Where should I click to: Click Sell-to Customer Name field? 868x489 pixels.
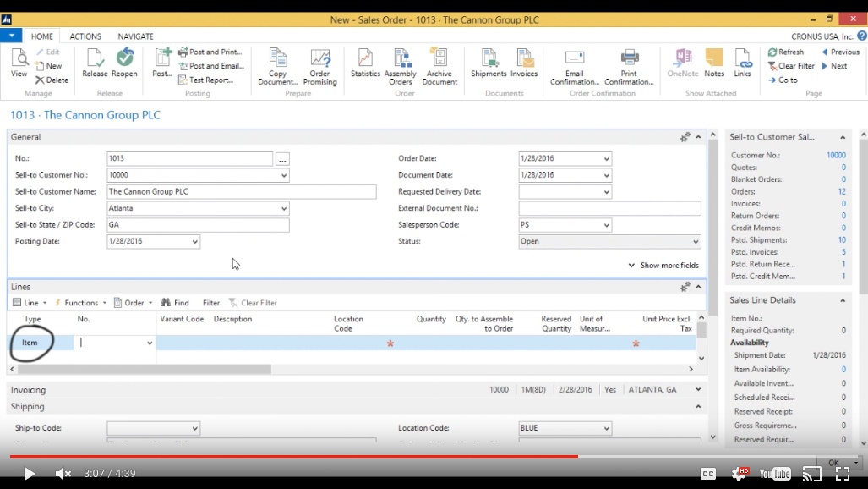tap(242, 192)
